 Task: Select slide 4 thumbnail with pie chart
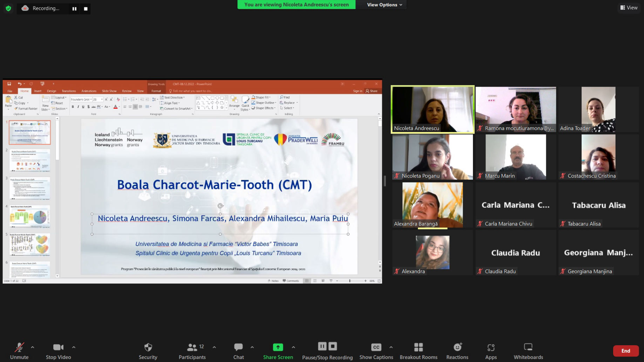click(30, 217)
